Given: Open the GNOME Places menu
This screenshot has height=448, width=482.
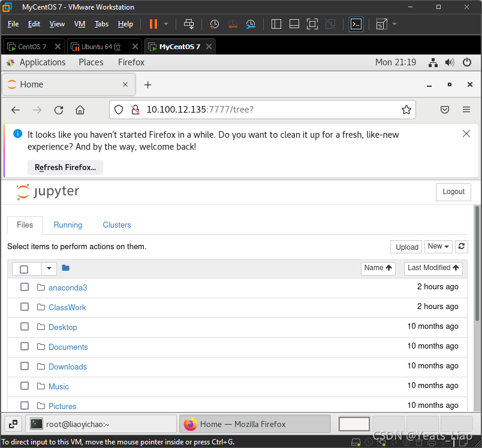Looking at the screenshot, I should tap(91, 62).
